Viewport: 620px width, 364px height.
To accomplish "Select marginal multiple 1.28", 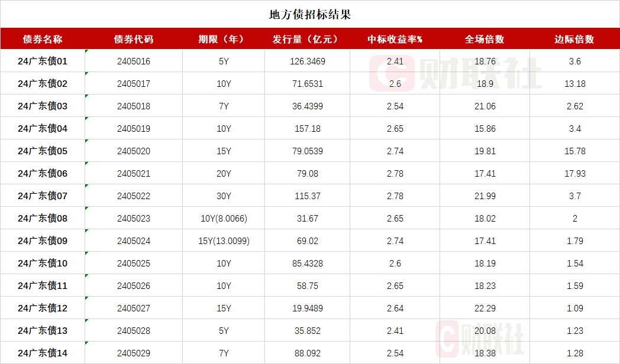I will [575, 353].
